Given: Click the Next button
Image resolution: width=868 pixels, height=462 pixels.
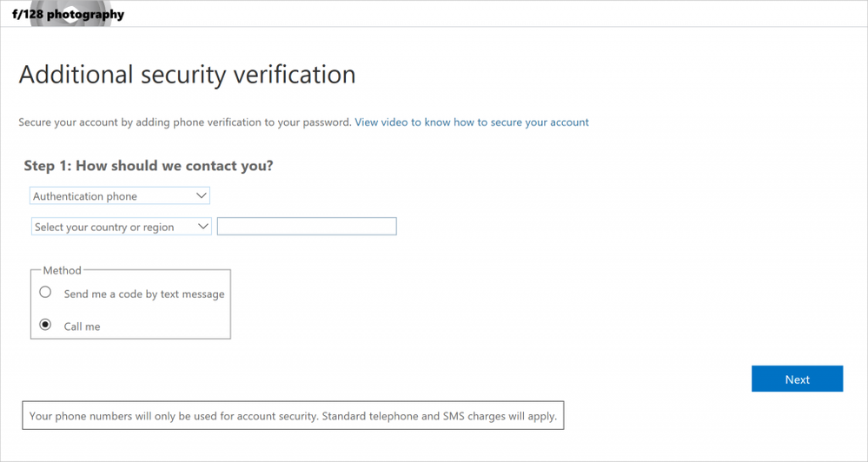Looking at the screenshot, I should point(797,379).
